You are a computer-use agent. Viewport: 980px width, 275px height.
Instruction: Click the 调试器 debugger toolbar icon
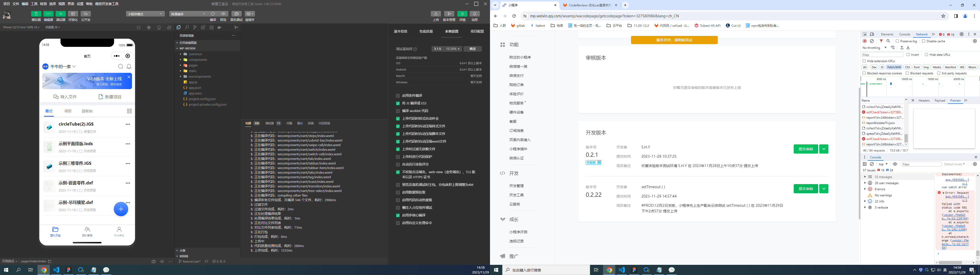60,14
